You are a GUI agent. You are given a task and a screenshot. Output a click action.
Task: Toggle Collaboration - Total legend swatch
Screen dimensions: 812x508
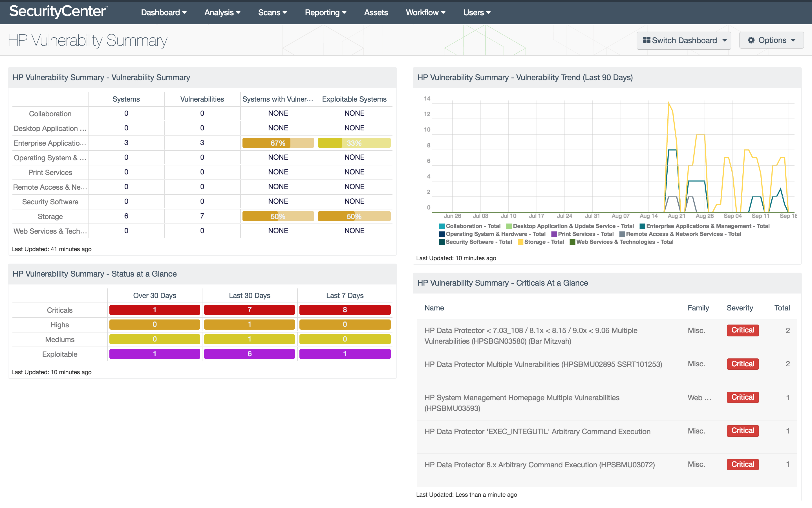coord(442,226)
